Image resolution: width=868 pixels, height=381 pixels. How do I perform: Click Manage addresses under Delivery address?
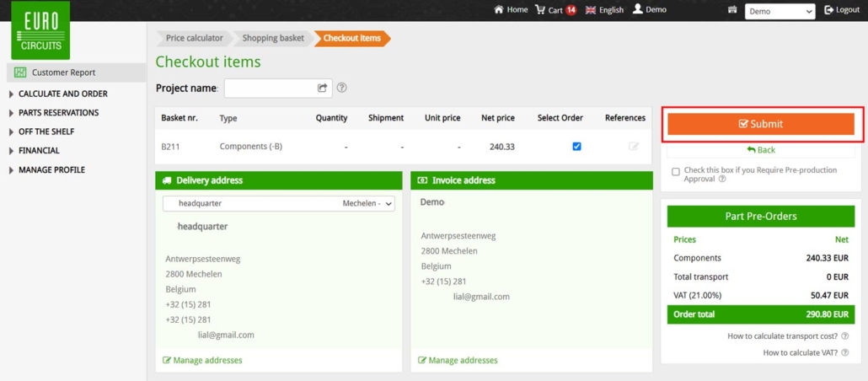pos(207,361)
